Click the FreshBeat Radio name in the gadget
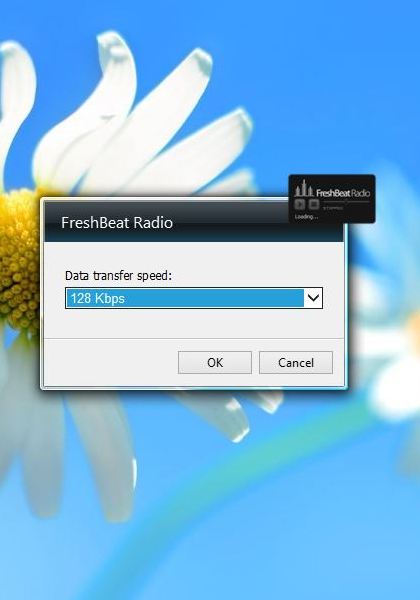Image resolution: width=420 pixels, height=600 pixels. point(343,193)
